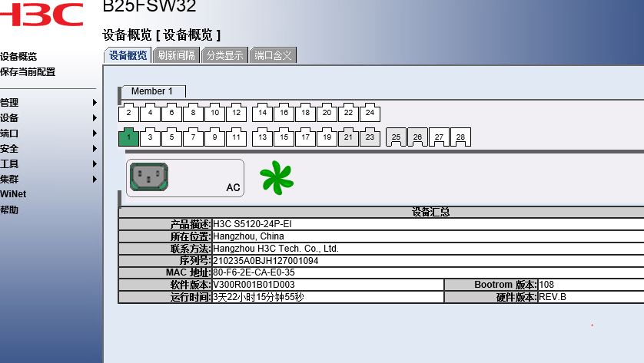Click location value Hangzhou, China
The image size is (644, 363).
[248, 236]
